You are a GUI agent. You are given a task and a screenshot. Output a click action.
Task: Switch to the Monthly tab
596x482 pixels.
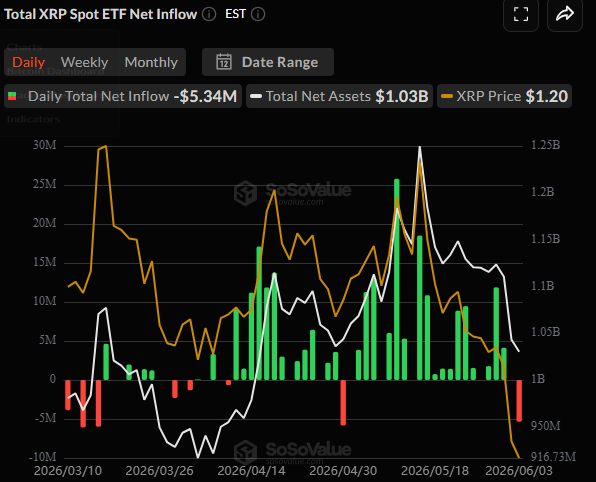pos(151,62)
